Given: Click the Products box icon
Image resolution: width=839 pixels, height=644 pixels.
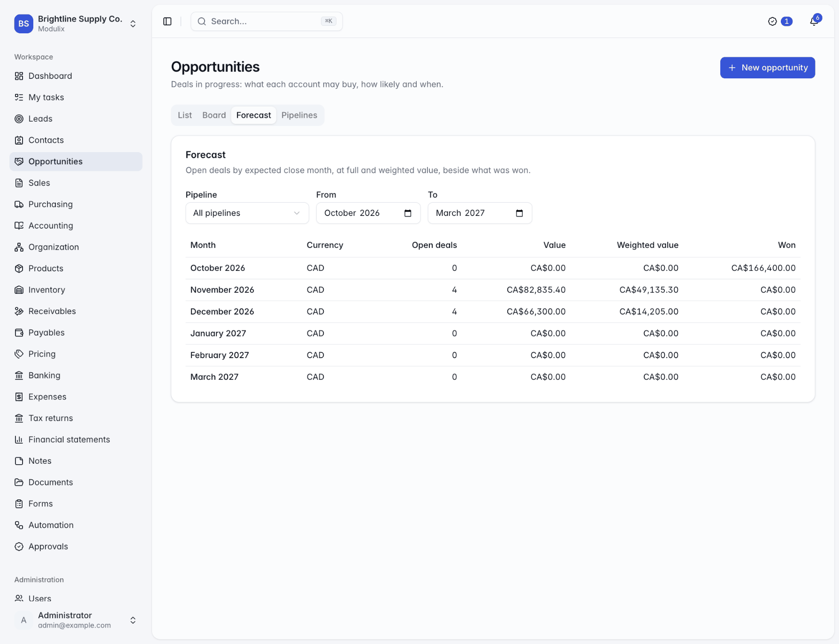Looking at the screenshot, I should [x=19, y=268].
